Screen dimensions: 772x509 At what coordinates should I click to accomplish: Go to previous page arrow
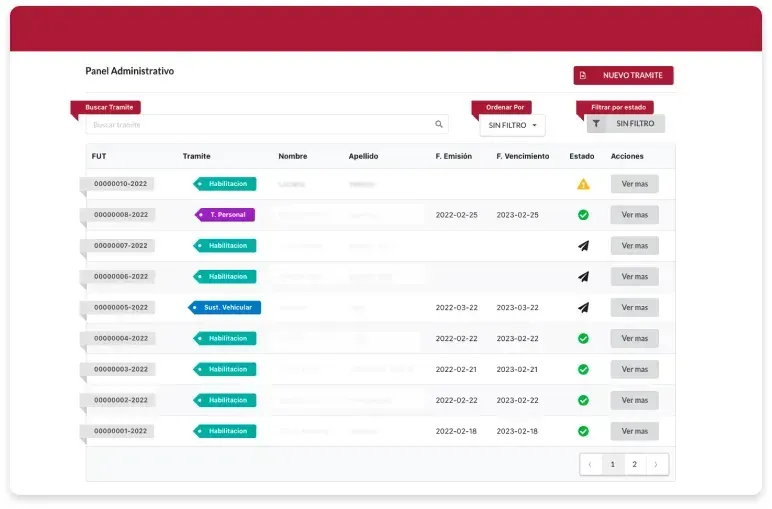590,464
